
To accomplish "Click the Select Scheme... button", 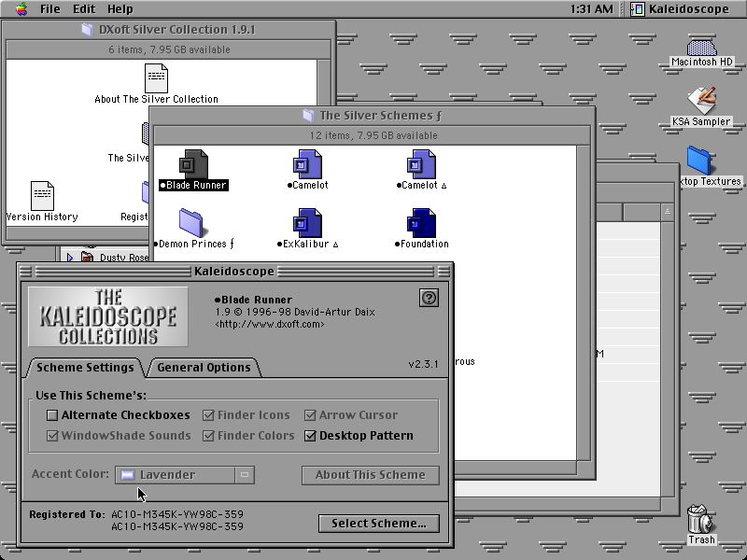I will [x=379, y=524].
